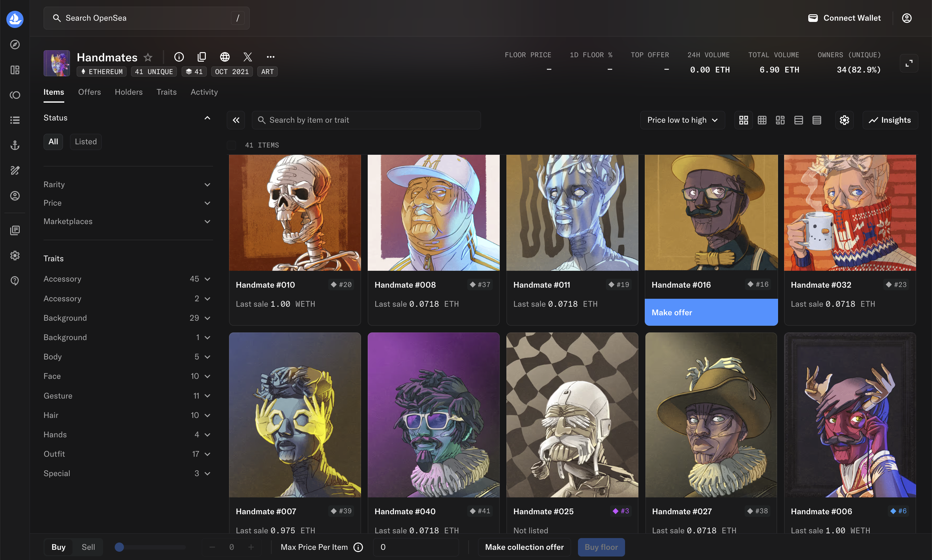Favorite Handmates with the star icon

(x=148, y=57)
